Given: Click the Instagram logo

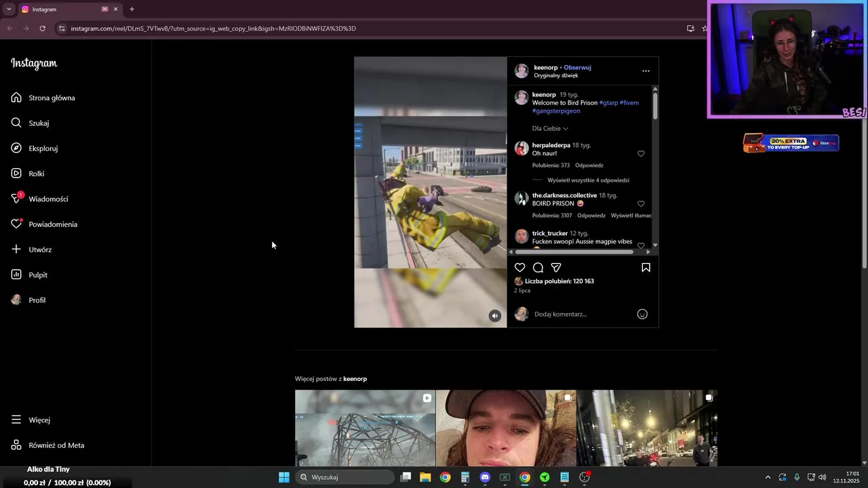Looking at the screenshot, I should coord(34,64).
